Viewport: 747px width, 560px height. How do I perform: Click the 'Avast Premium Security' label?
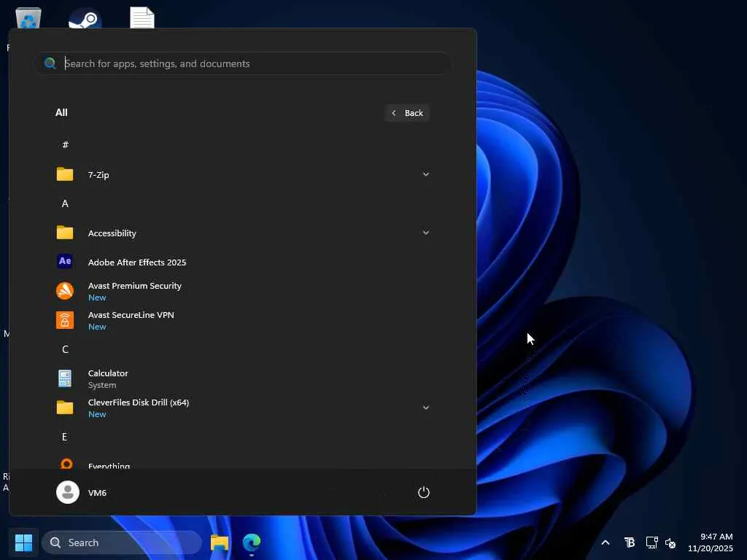tap(135, 286)
